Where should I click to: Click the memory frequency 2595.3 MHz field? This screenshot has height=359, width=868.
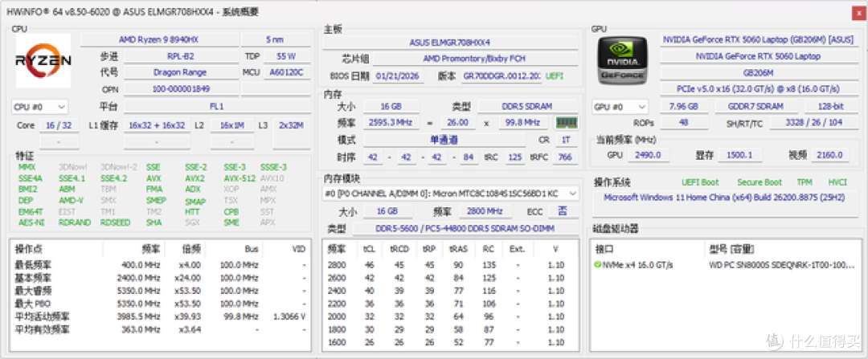tap(391, 122)
